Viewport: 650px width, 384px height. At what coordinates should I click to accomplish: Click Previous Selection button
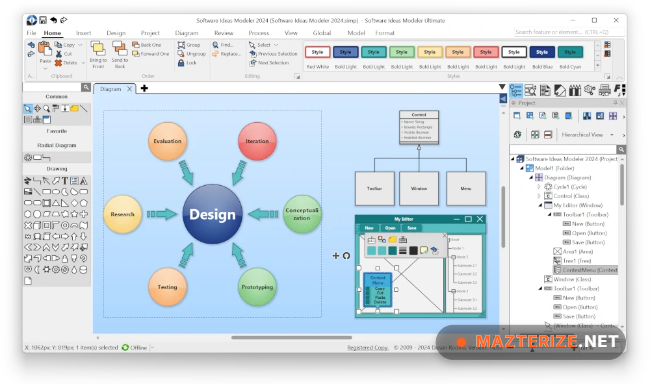pyautogui.click(x=273, y=54)
